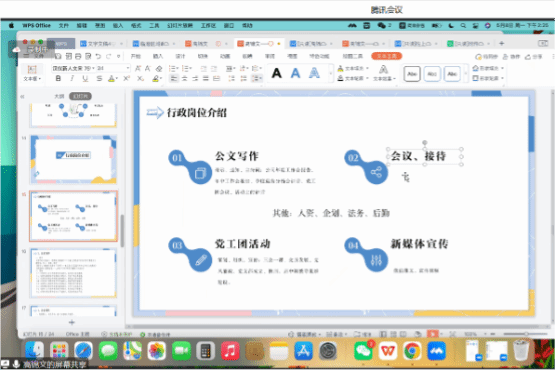Click the print icon in quick toolbar

coord(78,56)
